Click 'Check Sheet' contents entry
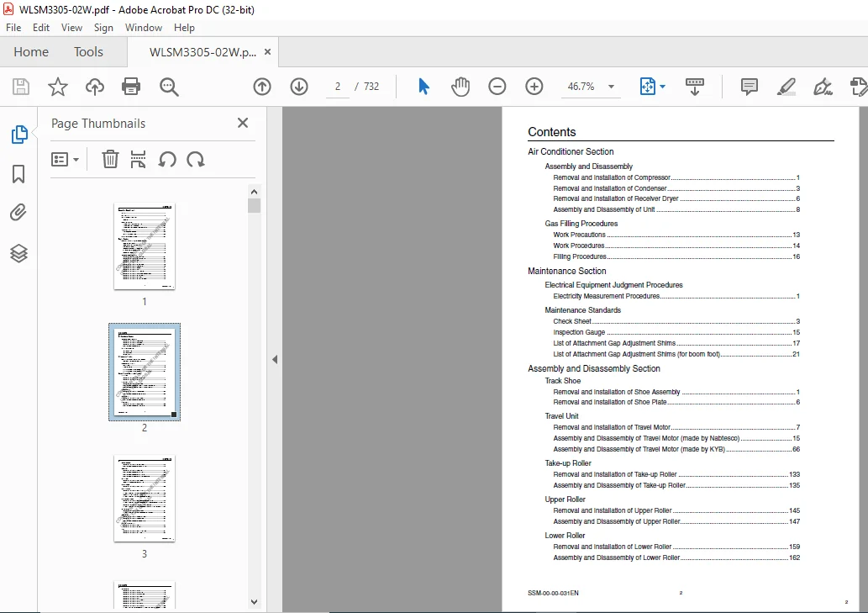The width and height of the screenshot is (868, 613). 676,321
